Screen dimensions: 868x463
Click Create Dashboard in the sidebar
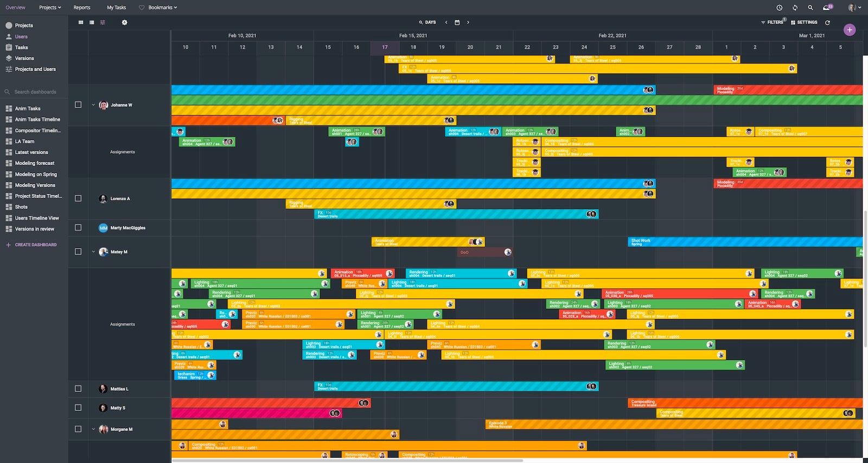(35, 245)
